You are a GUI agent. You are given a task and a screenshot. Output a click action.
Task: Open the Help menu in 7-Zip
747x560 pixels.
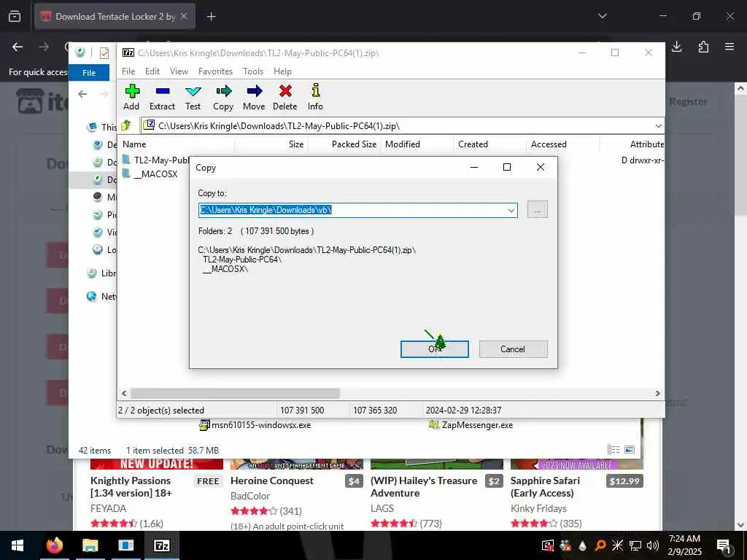pyautogui.click(x=282, y=71)
